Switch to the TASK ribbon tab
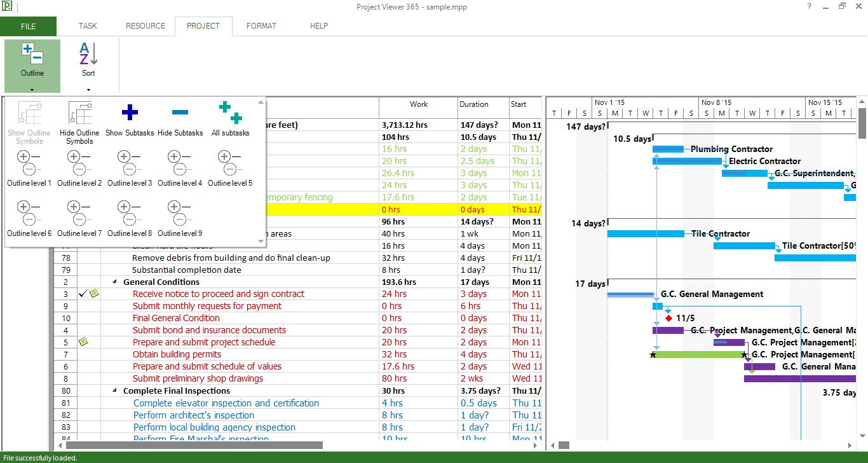 88,26
